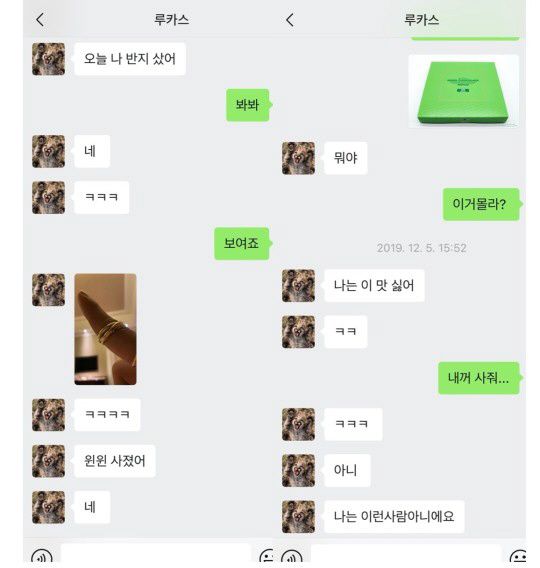Open emoji picker in right chat
This screenshot has width=540, height=568.
point(518,556)
